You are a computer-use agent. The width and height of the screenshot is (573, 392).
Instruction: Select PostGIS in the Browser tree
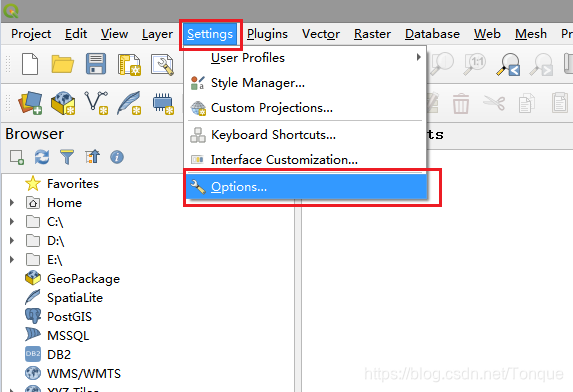(69, 317)
